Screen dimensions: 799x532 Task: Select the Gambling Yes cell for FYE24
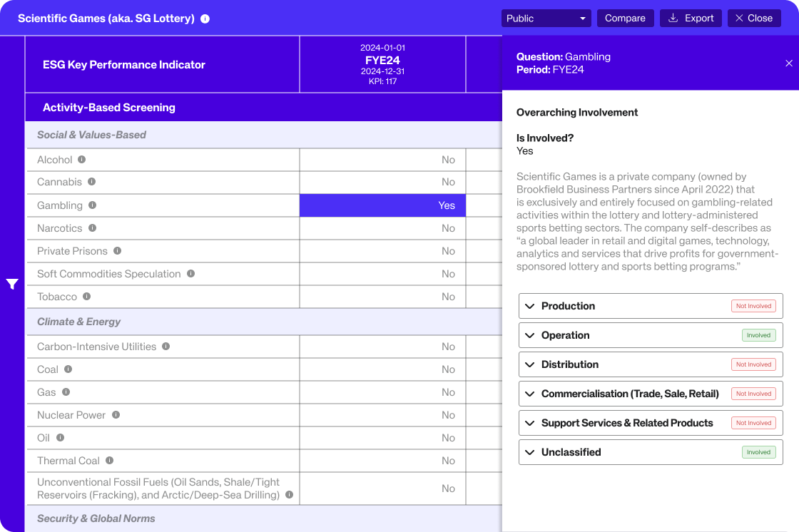coord(382,205)
